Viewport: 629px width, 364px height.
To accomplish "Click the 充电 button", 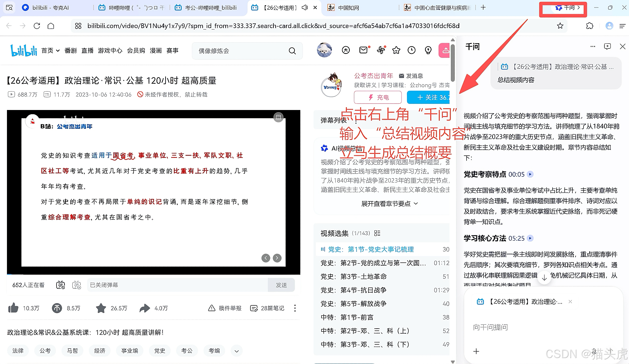I will tap(378, 97).
